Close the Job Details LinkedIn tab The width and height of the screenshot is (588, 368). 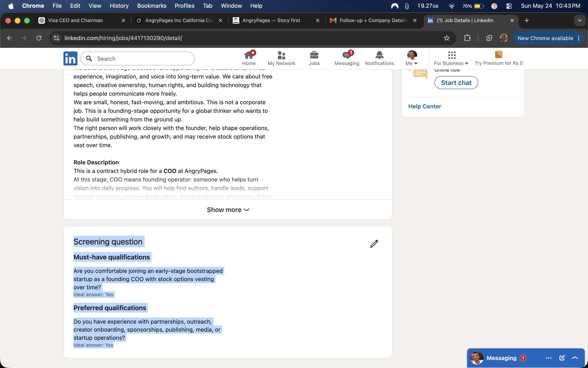512,20
